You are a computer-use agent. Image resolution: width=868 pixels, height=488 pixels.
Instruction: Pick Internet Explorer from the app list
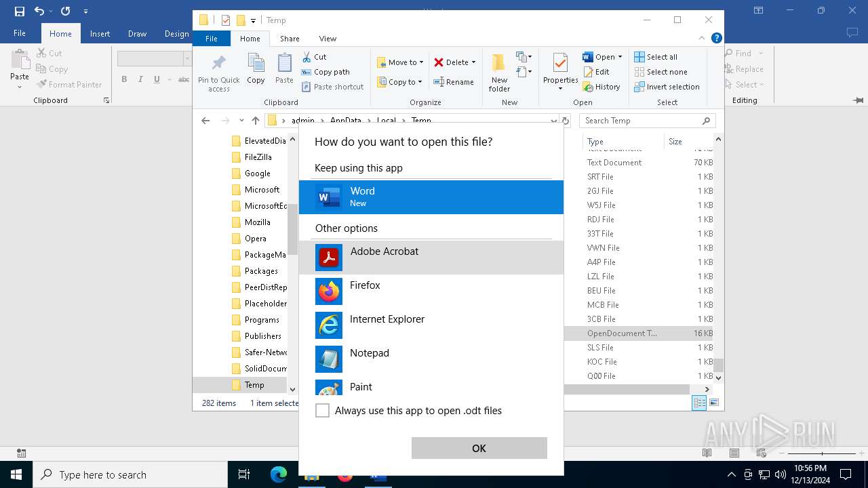(431, 325)
